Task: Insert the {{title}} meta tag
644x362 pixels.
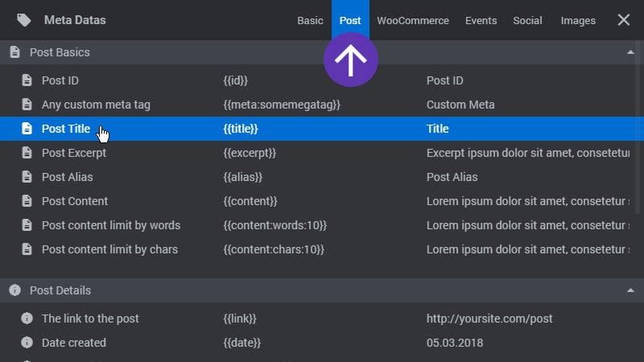Action: (x=241, y=129)
